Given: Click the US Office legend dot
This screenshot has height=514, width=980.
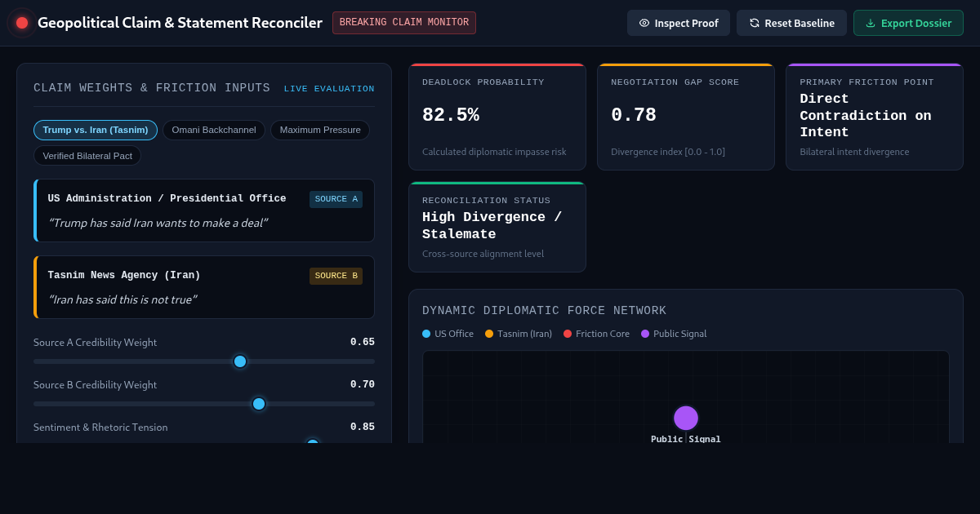Looking at the screenshot, I should 426,334.
